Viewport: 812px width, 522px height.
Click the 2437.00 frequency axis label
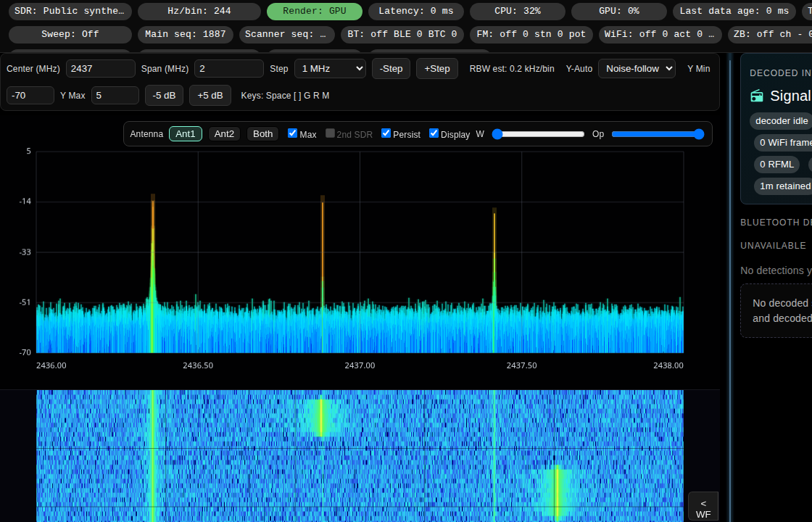click(360, 365)
